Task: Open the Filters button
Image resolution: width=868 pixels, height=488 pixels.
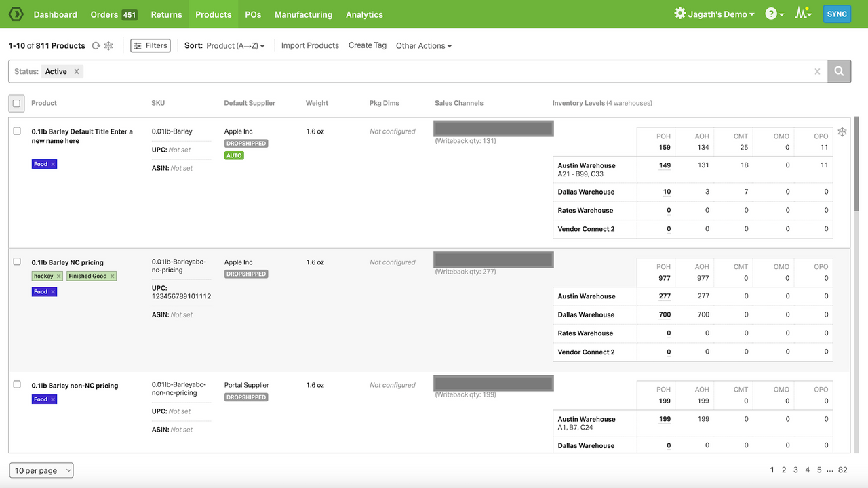Action: click(151, 45)
